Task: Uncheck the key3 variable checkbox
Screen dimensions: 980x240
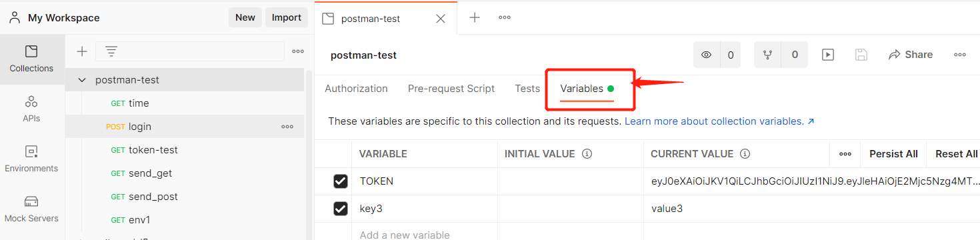Action: tap(341, 209)
